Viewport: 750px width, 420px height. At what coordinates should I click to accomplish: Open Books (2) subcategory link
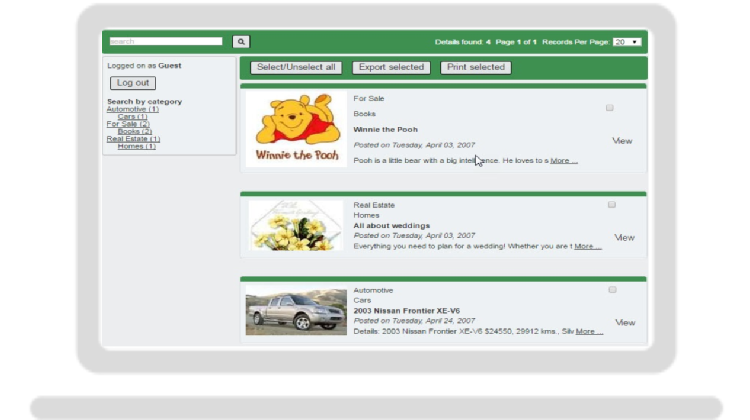135,131
